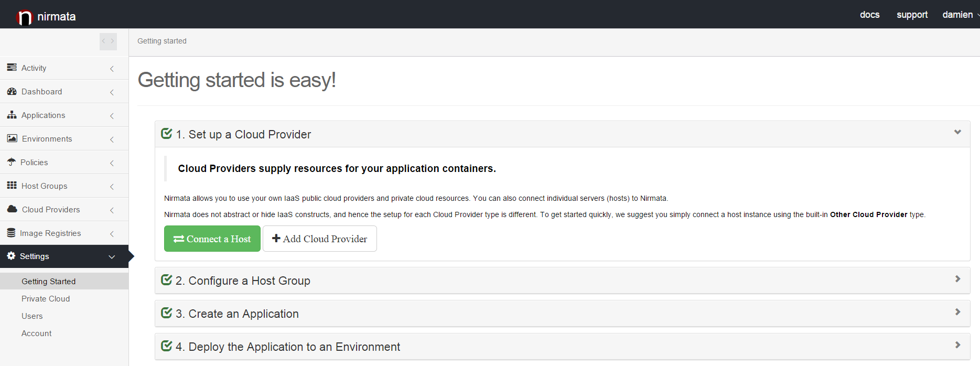Open the Environments menu item
This screenshot has height=366, width=980.
point(64,139)
